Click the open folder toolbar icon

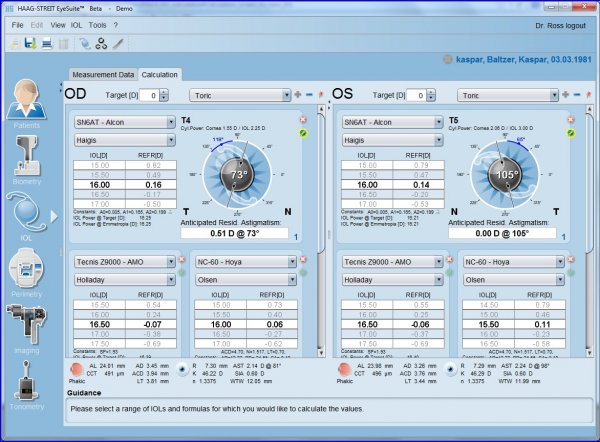click(x=14, y=44)
